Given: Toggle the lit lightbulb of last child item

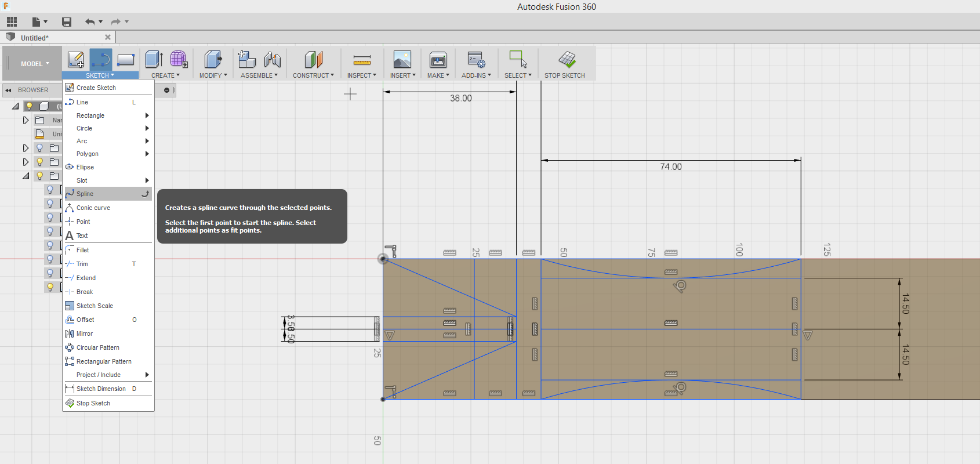Looking at the screenshot, I should coord(50,287).
